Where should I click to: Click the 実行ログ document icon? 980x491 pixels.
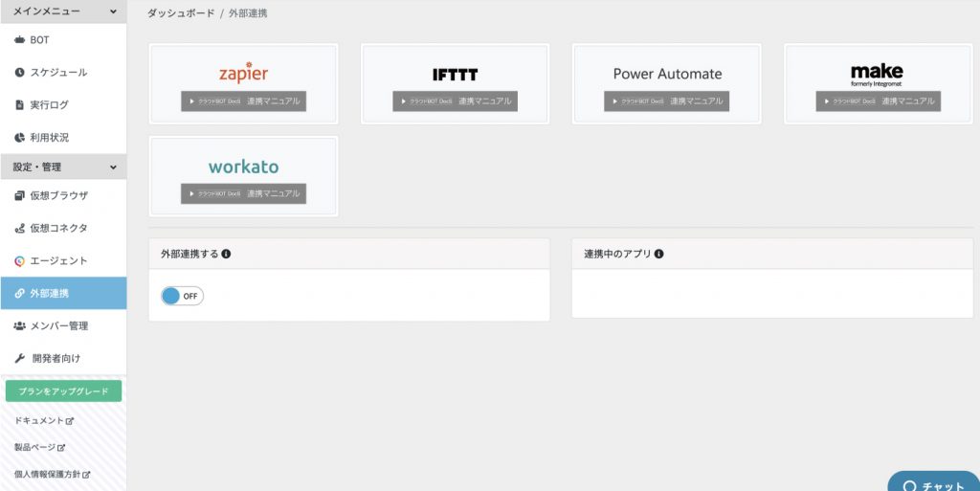(x=19, y=105)
